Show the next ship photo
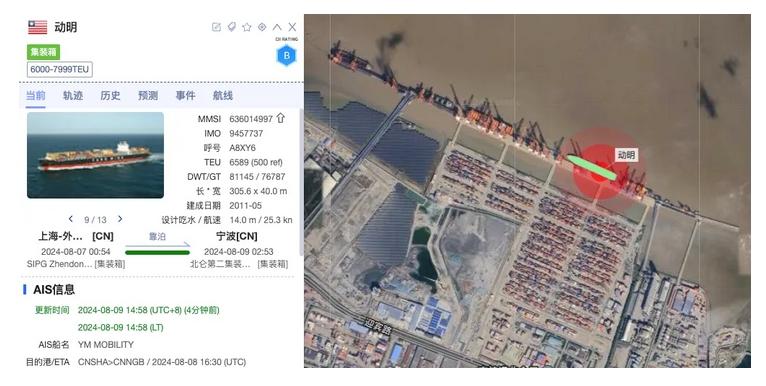This screenshot has height=386, width=766. tap(120, 219)
